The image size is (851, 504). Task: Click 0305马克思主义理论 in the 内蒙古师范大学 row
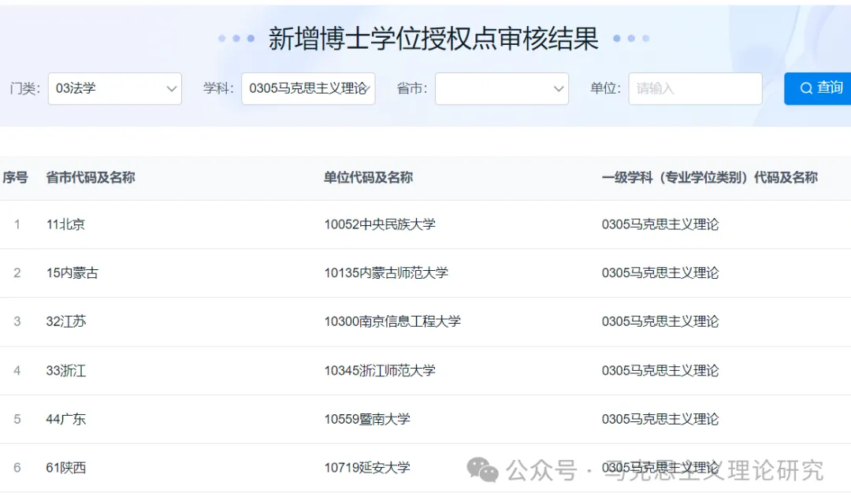[x=660, y=273]
